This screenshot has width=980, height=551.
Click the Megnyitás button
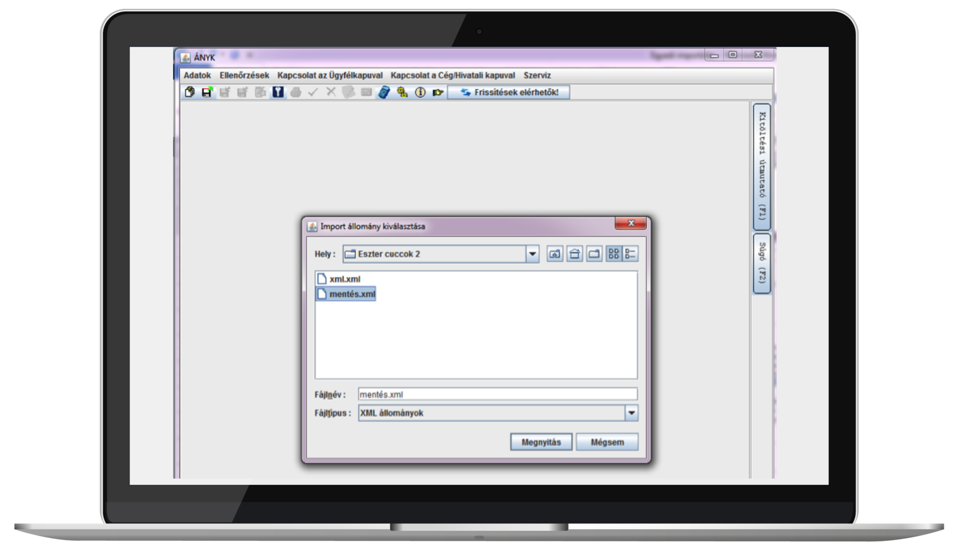pyautogui.click(x=541, y=442)
